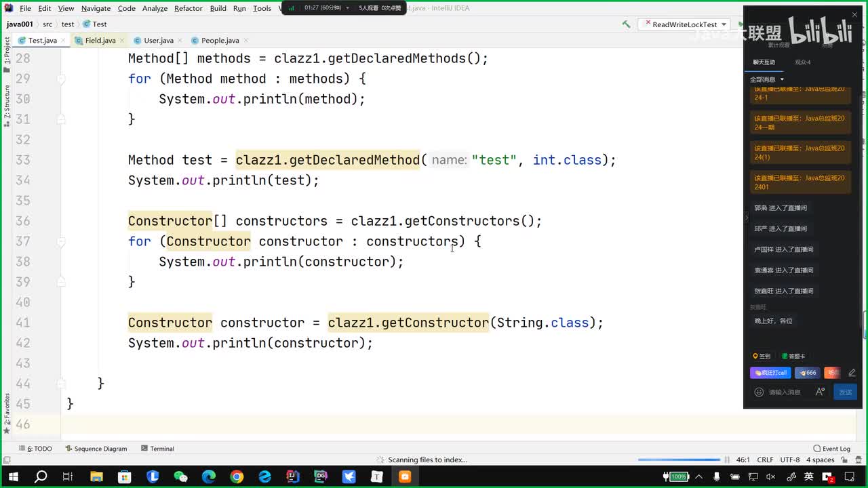This screenshot has width=868, height=488.
Task: Open the Typora 'T' app on taskbar
Action: pos(376,476)
